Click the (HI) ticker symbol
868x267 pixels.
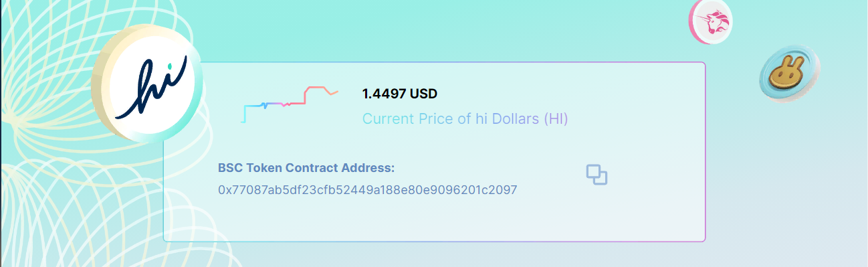555,119
